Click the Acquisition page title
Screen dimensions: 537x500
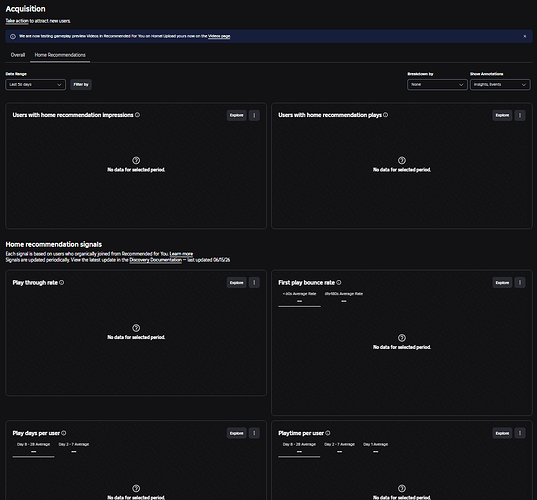[x=25, y=9]
